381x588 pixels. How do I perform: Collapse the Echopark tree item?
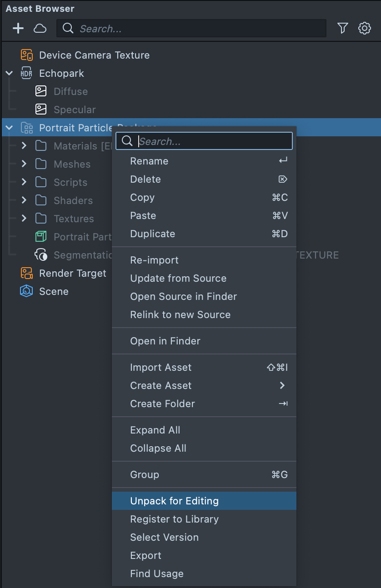(x=9, y=74)
